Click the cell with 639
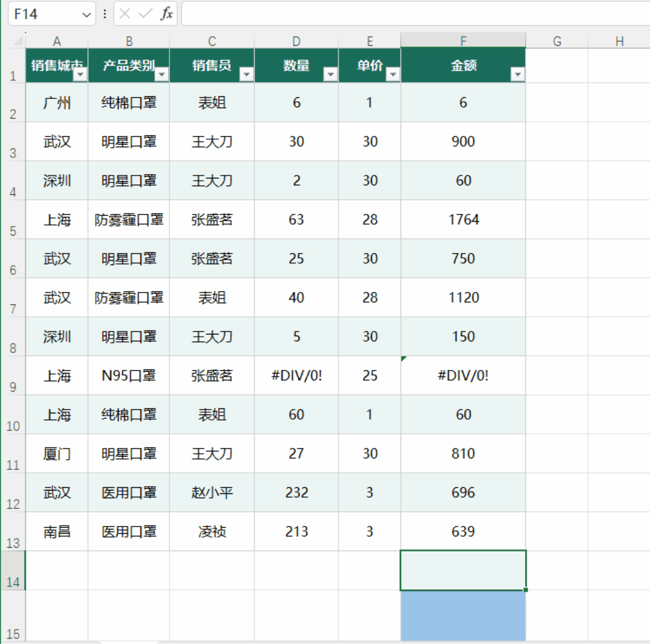 point(463,531)
